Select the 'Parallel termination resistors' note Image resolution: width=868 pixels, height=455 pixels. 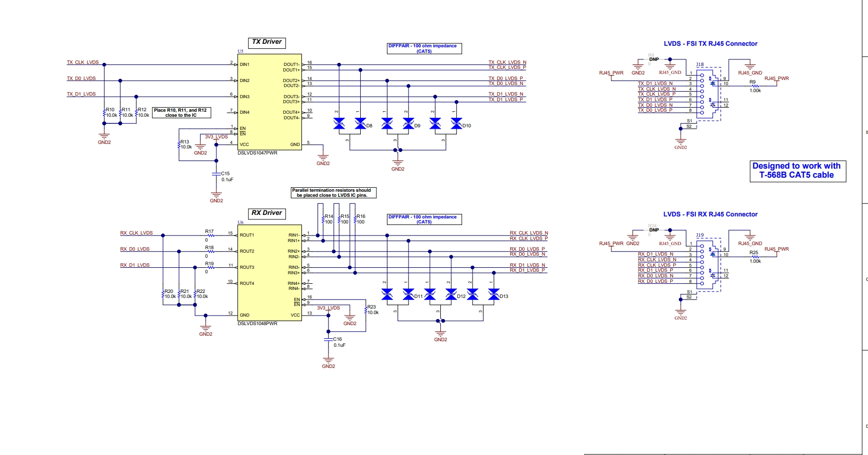tap(333, 193)
